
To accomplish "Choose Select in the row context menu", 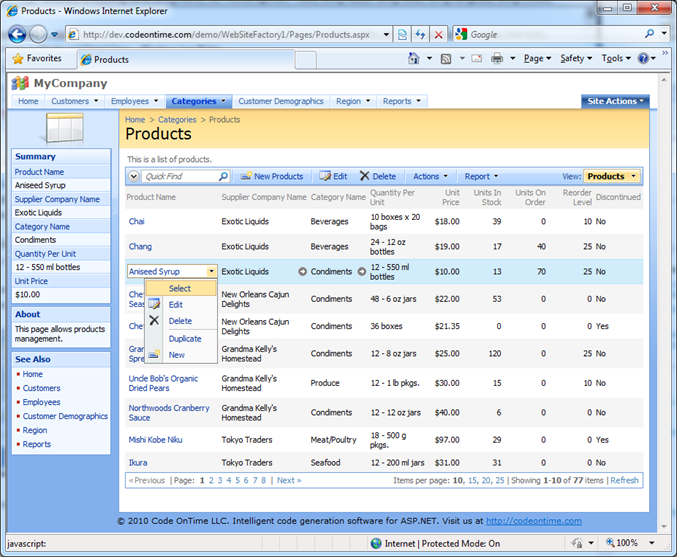I will (x=180, y=289).
